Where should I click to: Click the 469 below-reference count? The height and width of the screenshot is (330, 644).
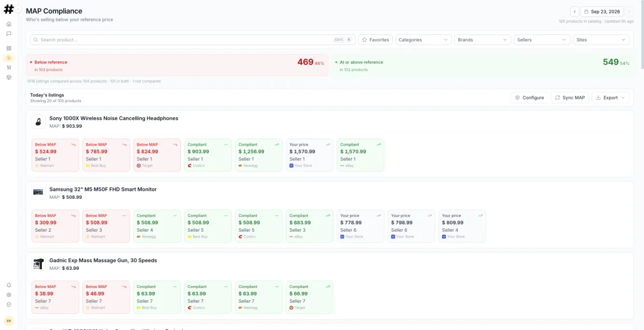[305, 62]
